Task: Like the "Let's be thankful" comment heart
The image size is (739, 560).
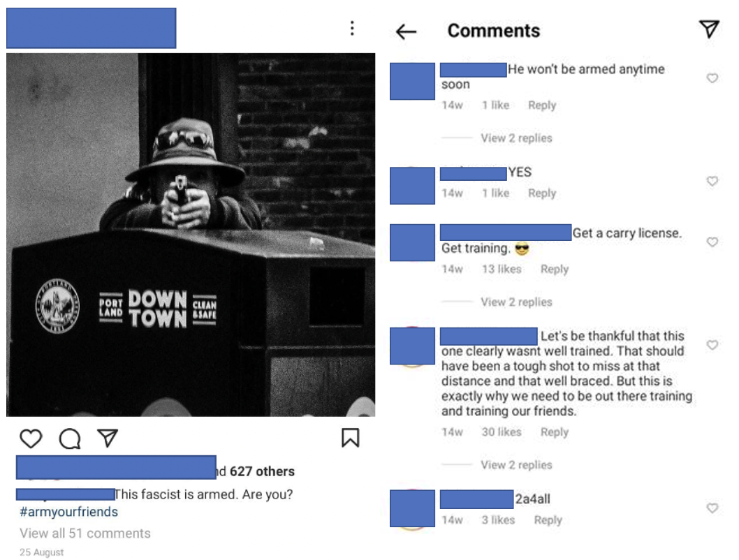Action: [x=712, y=345]
